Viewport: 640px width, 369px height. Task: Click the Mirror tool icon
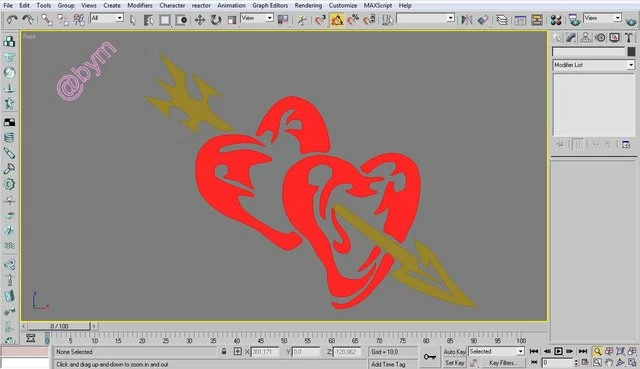point(467,20)
